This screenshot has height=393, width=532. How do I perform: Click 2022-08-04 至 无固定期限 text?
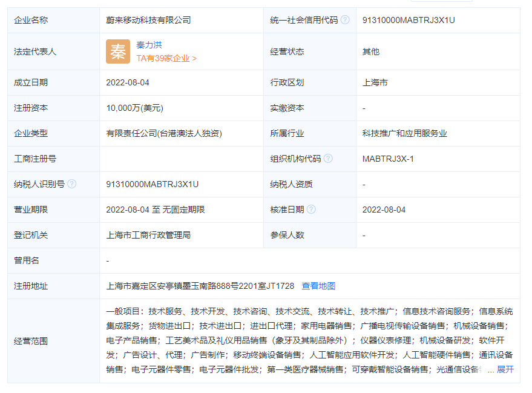[x=156, y=210]
